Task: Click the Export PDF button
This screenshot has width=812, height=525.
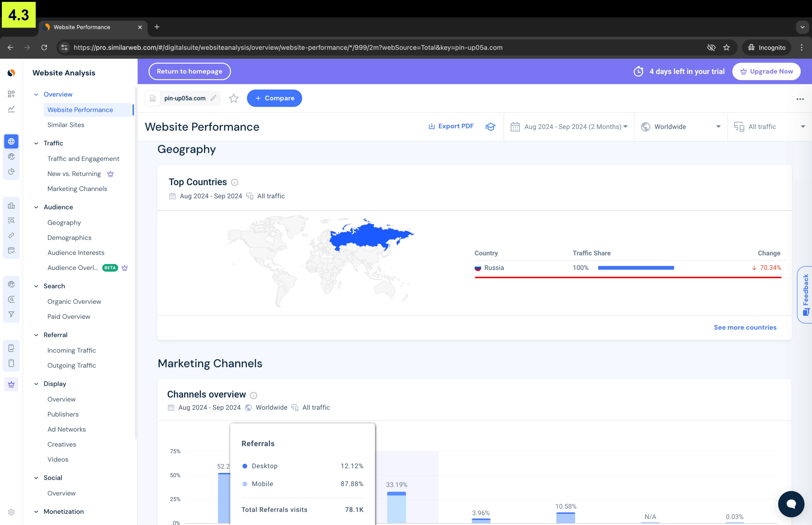Action: point(451,126)
